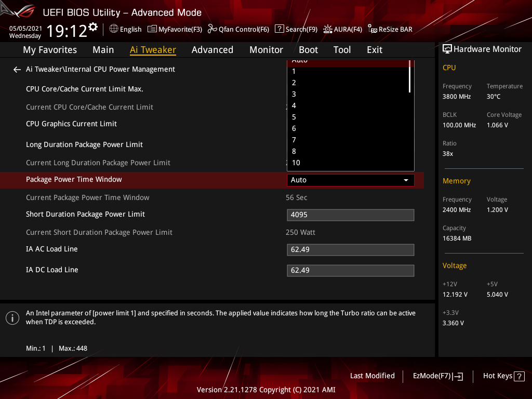
Task: Choose option 1 in the dropdown list
Action: pos(348,72)
